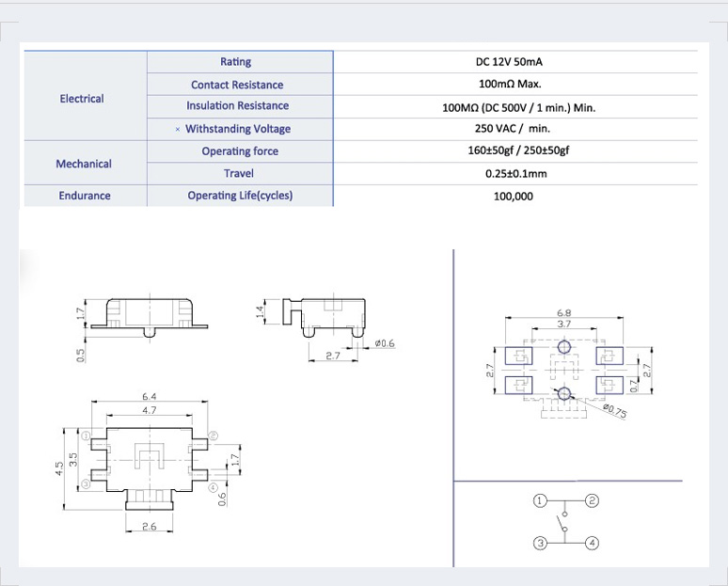728x586 pixels.
Task: Click the "6.4" width dimension
Action: 149,397
